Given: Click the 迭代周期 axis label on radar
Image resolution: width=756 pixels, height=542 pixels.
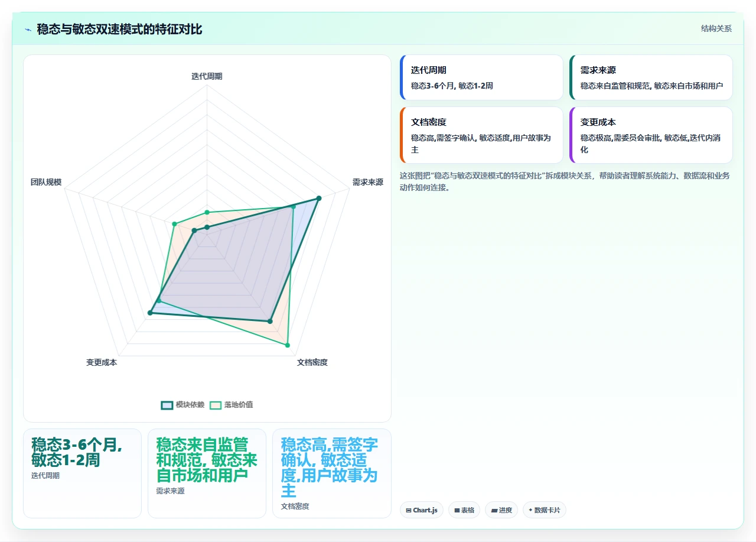Looking at the screenshot, I should pos(207,76).
